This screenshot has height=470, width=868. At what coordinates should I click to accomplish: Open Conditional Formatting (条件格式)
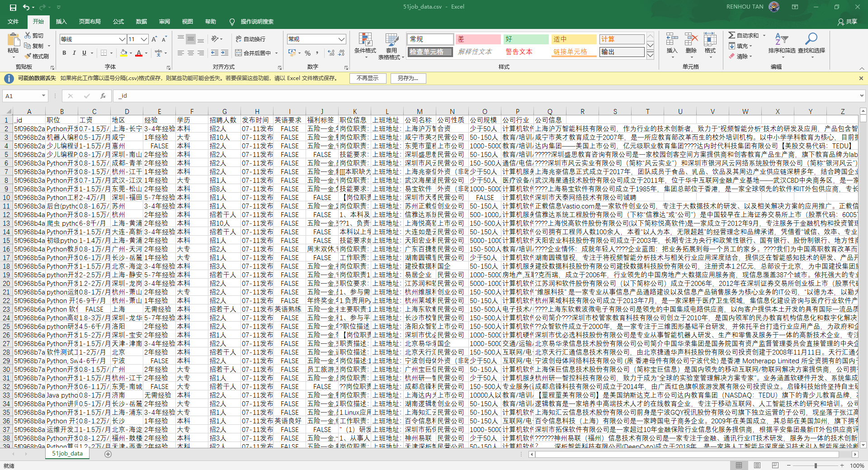coord(365,46)
